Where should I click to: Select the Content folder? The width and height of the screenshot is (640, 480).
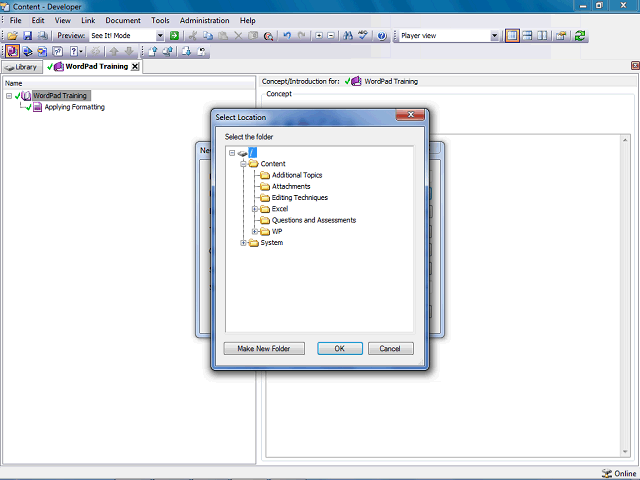point(273,164)
